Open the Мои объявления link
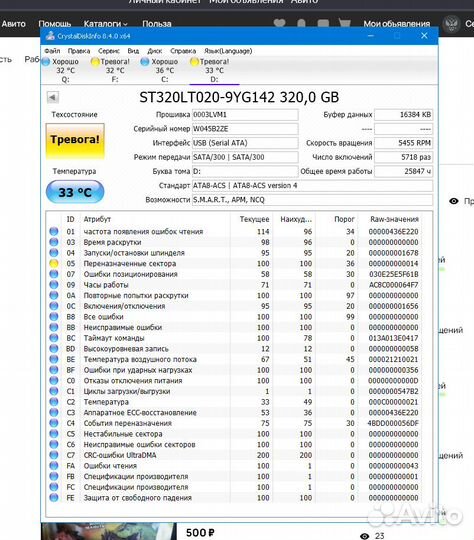 (396, 24)
